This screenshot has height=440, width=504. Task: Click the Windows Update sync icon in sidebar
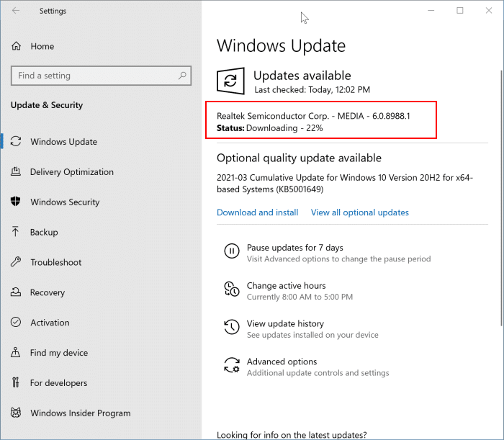tap(16, 141)
